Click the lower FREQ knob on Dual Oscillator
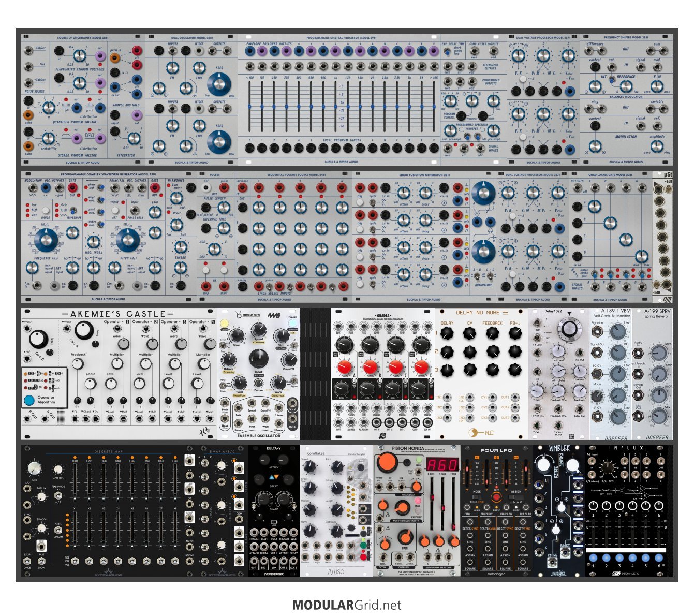Screen dimensions: 694x616 click(219, 141)
